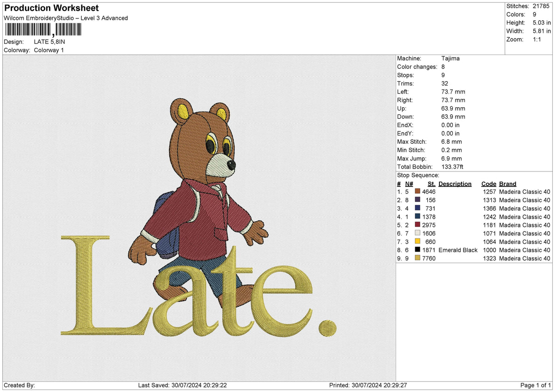The height and width of the screenshot is (392, 555).
Task: Click thread code 1323
Action: pyautogui.click(x=489, y=258)
